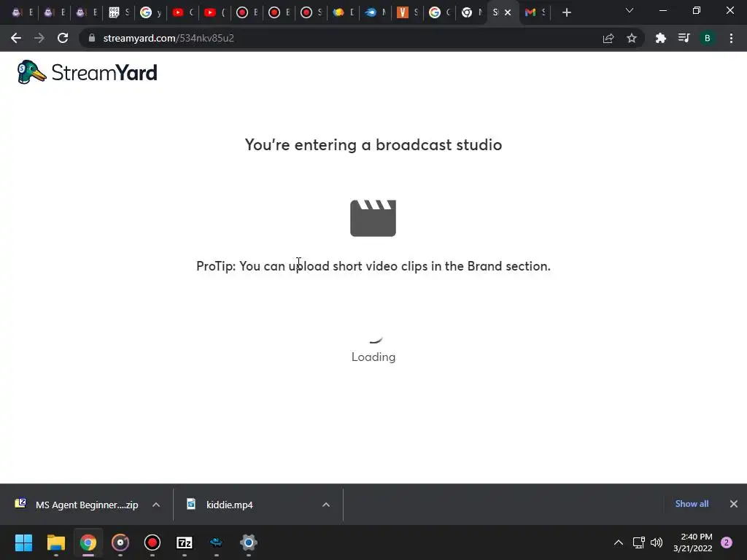Open the media control playlist icon
The height and width of the screenshot is (560, 747).
click(x=684, y=38)
